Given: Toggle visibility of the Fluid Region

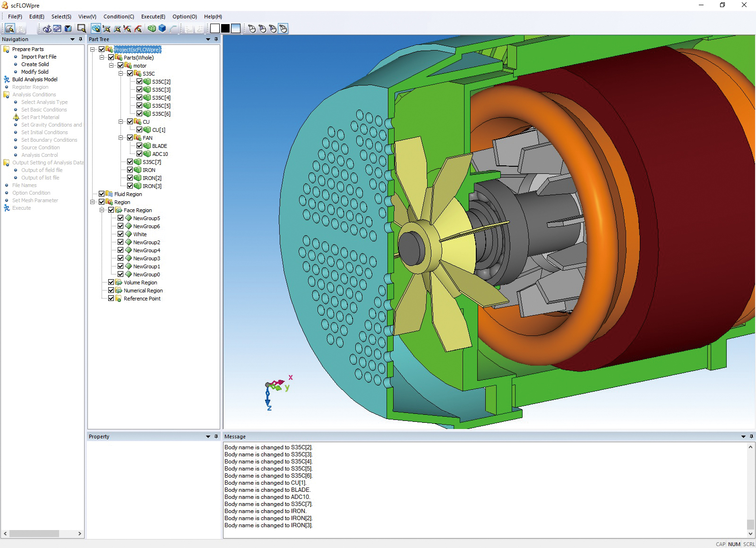Looking at the screenshot, I should tap(101, 194).
